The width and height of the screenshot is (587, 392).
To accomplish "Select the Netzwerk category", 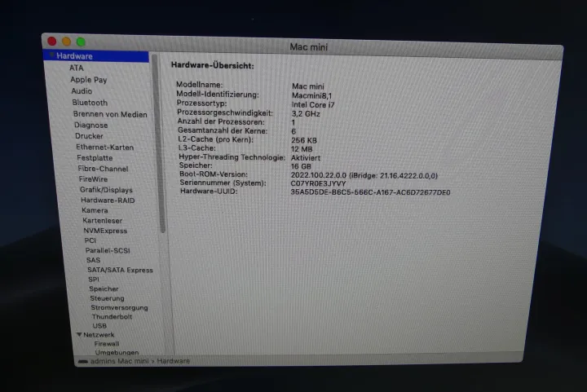I will (99, 335).
